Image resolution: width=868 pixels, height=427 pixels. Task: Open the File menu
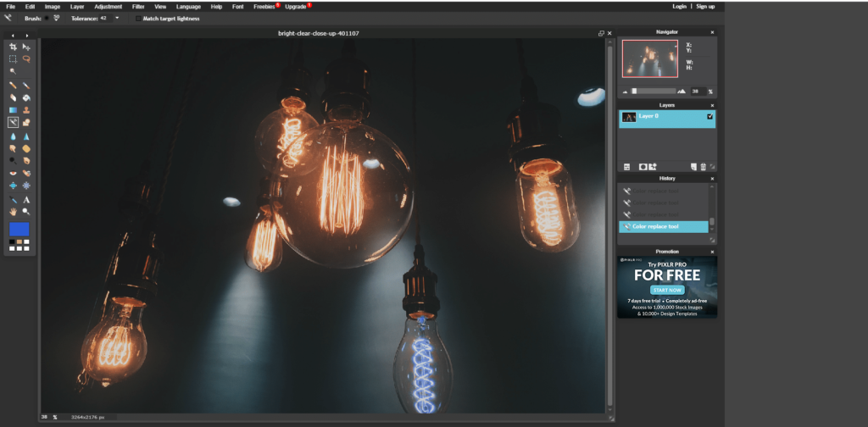(10, 7)
